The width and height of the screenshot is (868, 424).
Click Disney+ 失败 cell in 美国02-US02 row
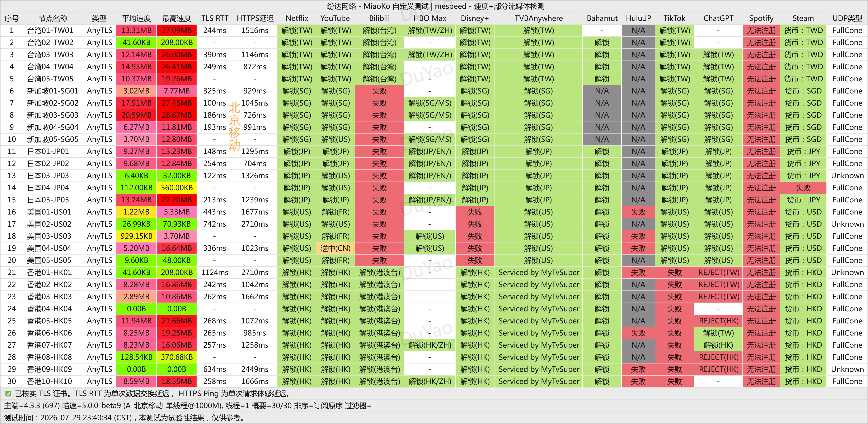click(475, 224)
